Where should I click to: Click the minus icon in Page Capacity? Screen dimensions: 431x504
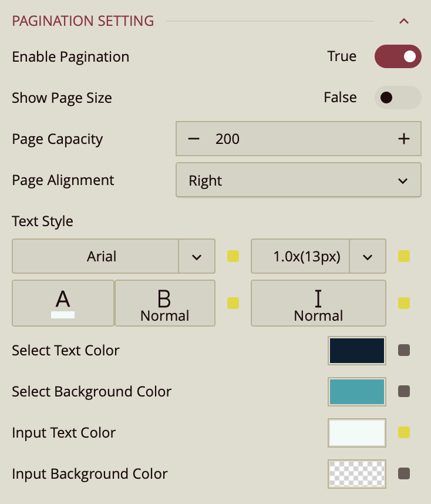click(194, 139)
